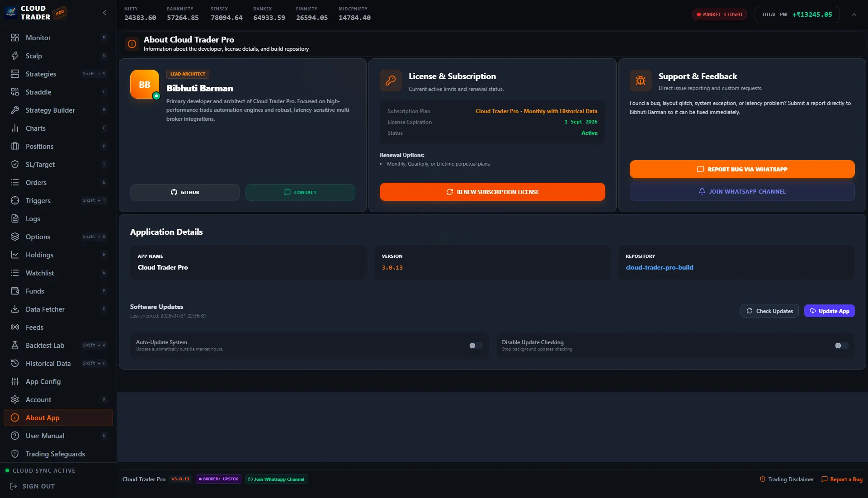Open the Feeds broadcast icon
Viewport: 868px width, 498px height.
(15, 327)
